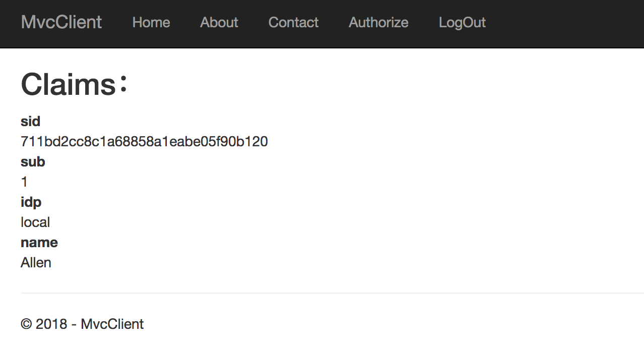
Task: Click the year 2018 in the footer
Action: click(x=51, y=324)
